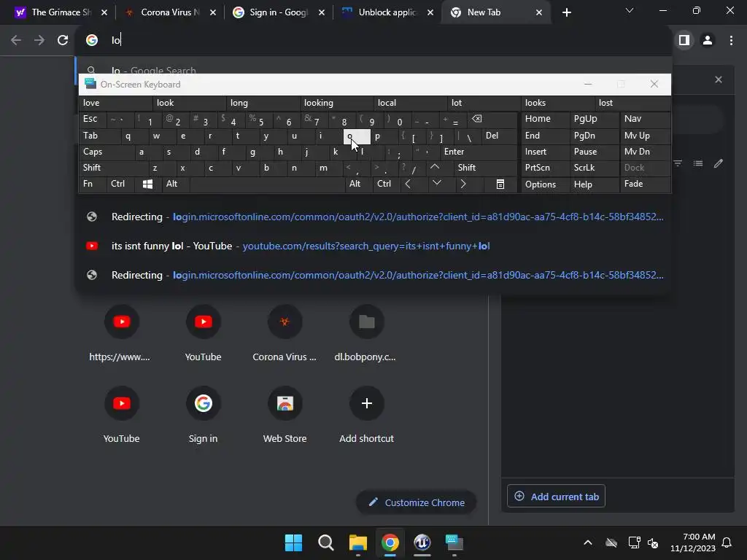The width and height of the screenshot is (747, 560).
Task: Switch to The Grimace Sh tab
Action: [61, 12]
